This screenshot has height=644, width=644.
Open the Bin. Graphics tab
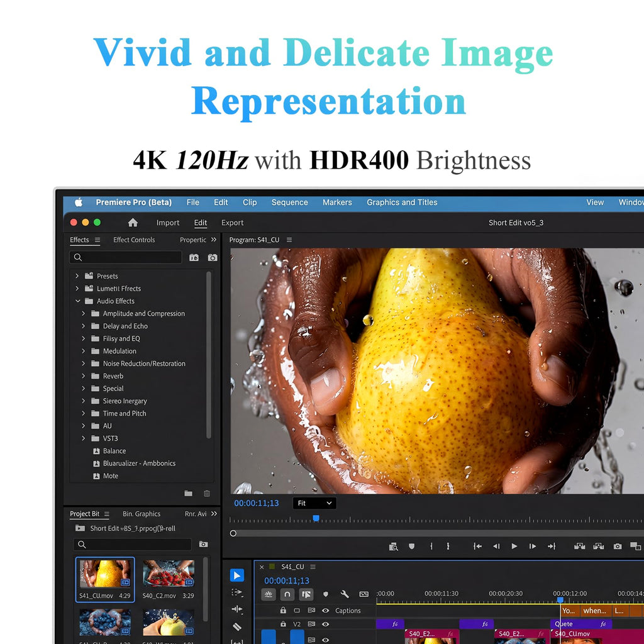[x=142, y=514]
